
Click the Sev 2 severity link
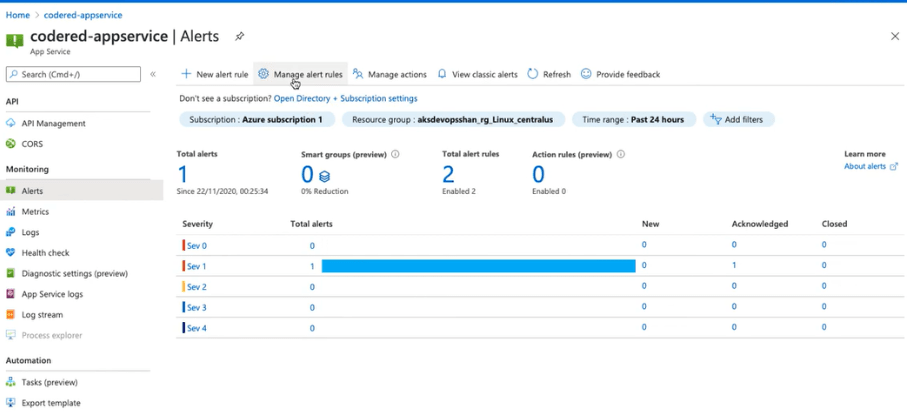[x=197, y=287]
